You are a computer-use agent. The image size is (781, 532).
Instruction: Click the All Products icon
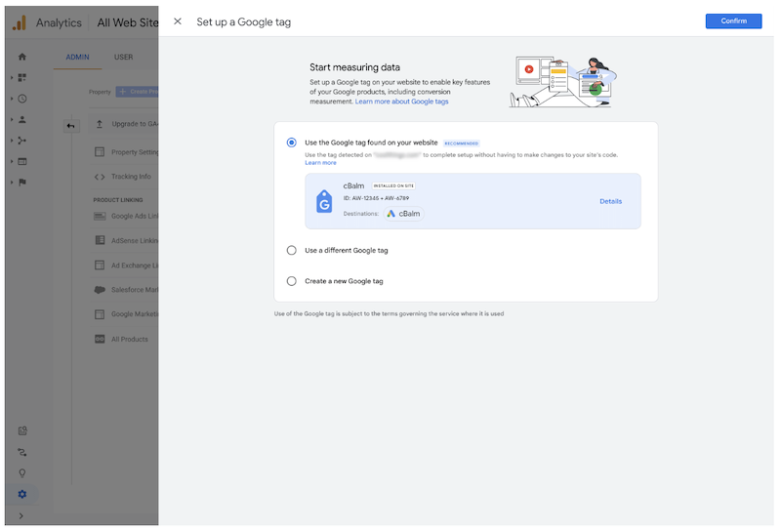pos(100,340)
